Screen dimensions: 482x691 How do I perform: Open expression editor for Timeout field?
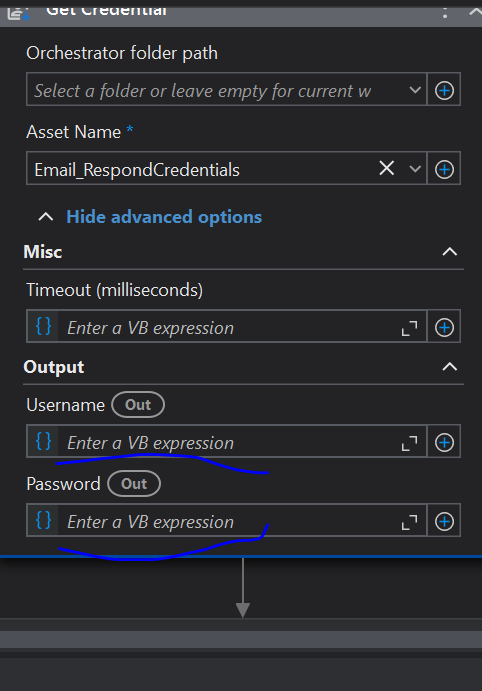point(409,328)
